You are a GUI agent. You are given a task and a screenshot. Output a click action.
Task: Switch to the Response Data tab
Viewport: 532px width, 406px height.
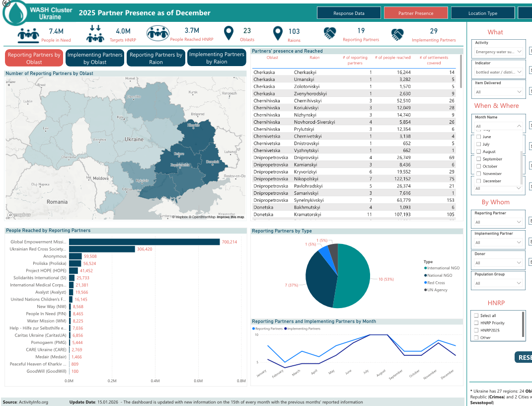(349, 13)
